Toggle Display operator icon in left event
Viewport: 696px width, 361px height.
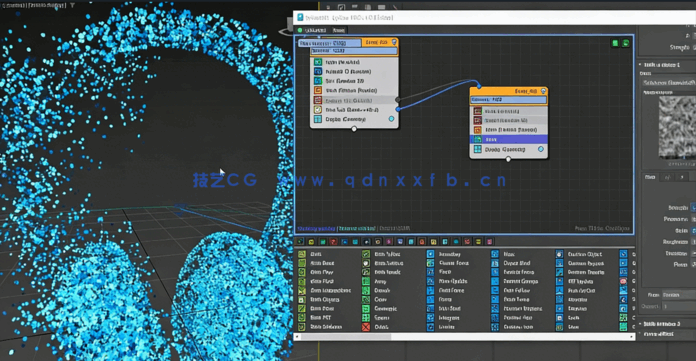coord(318,119)
